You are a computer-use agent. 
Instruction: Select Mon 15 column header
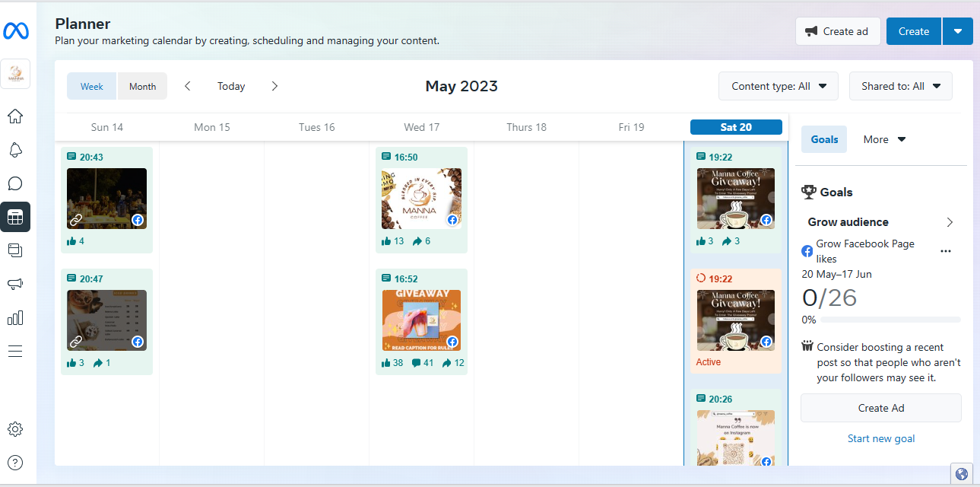tap(212, 127)
